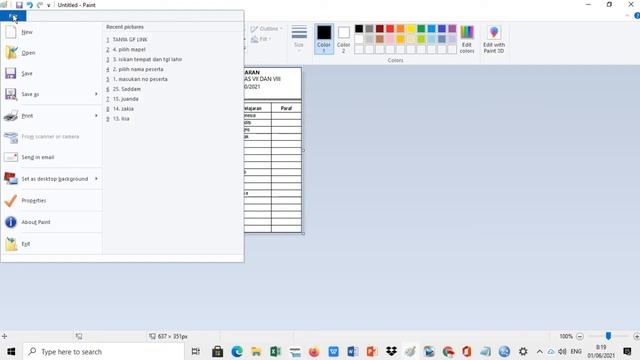The image size is (640, 360).
Task: Open the notifications action center
Action: point(627,351)
